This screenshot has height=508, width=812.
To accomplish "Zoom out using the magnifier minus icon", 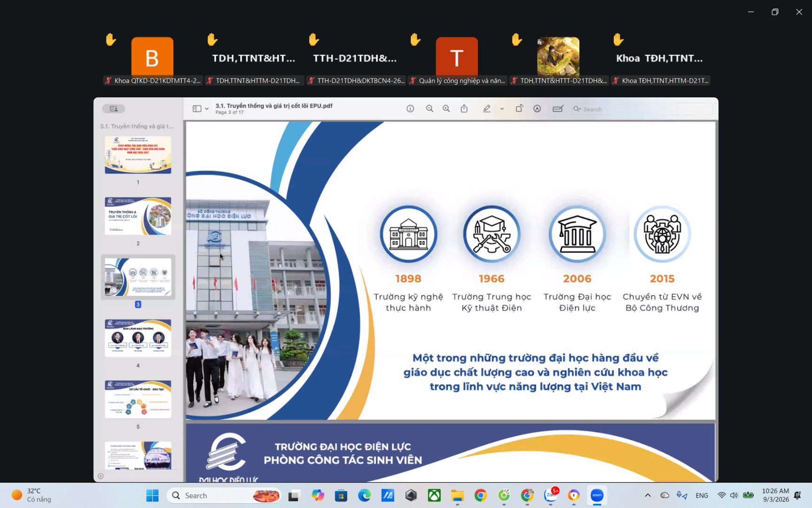I will (429, 109).
